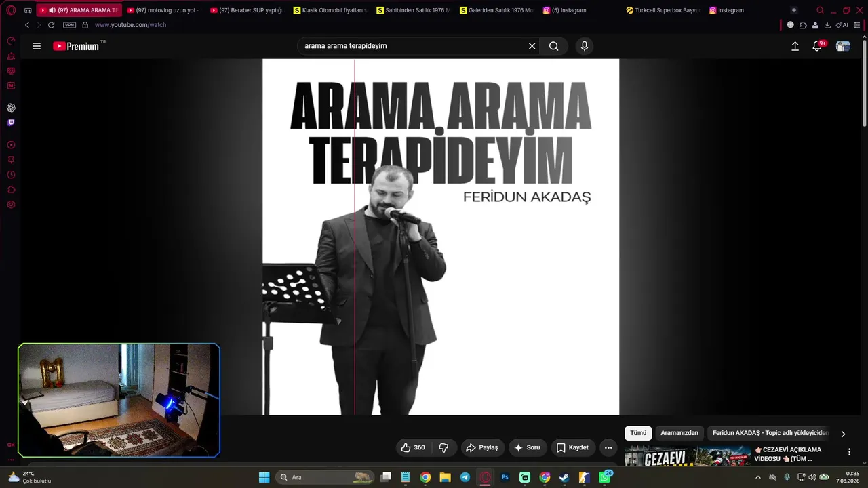Open more actions three-dot menu
Screen dimensions: 868x488
[x=608, y=447]
